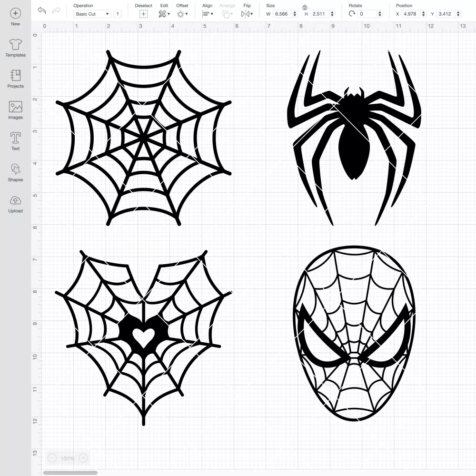Open the Projects notebook icon

pyautogui.click(x=16, y=75)
